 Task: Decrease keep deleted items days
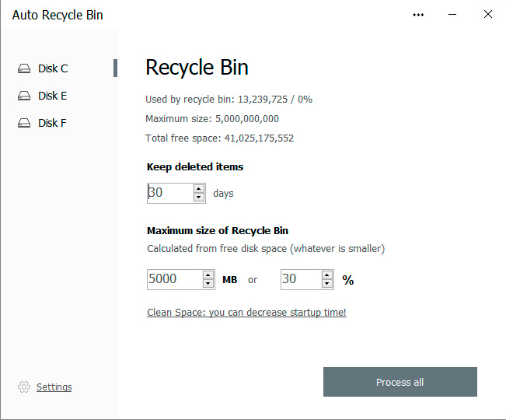coord(199,197)
